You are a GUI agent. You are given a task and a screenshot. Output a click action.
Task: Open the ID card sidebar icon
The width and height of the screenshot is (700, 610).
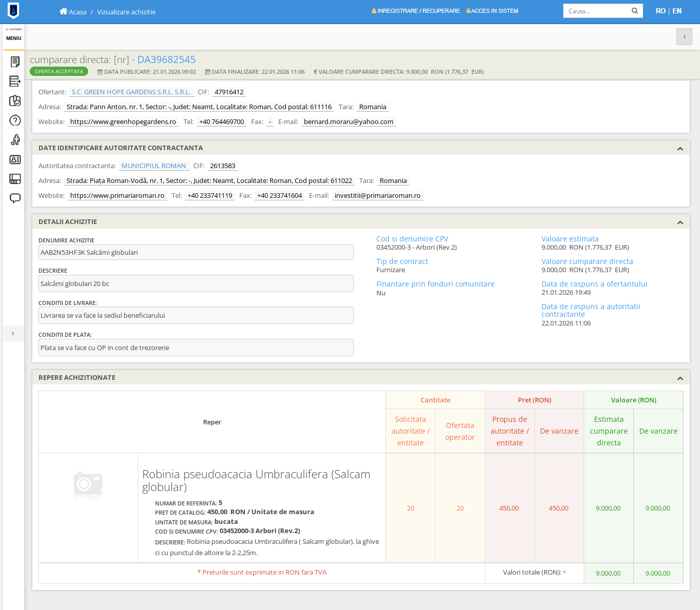[15, 159]
